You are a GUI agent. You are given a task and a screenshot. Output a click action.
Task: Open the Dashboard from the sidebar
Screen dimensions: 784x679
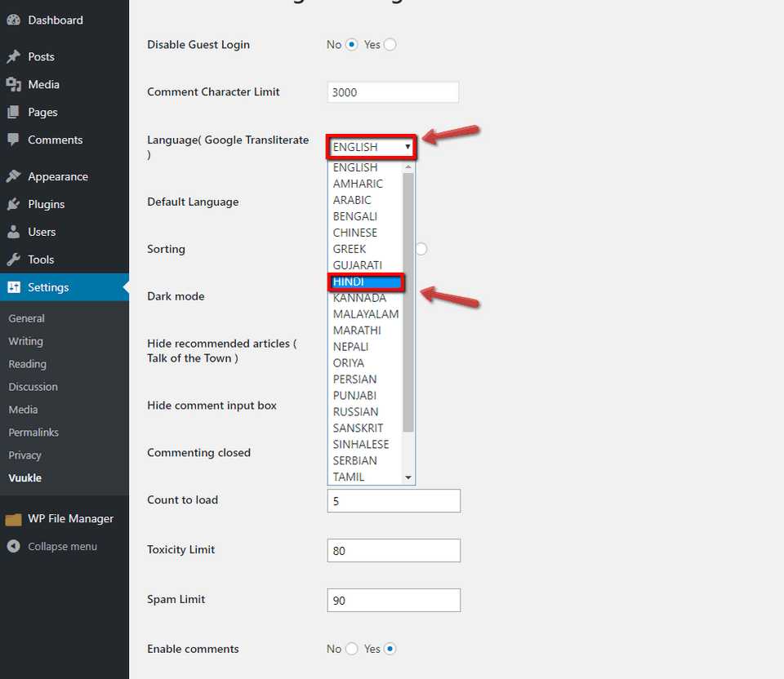15,20
